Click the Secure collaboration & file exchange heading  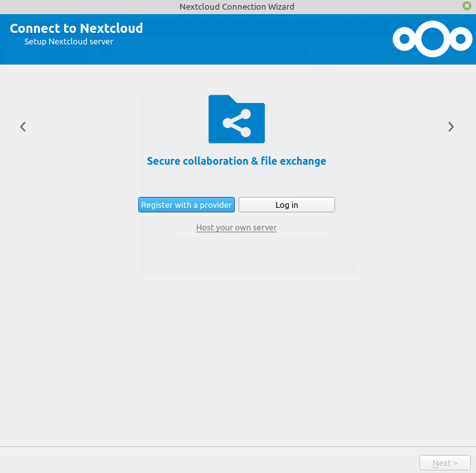(237, 161)
